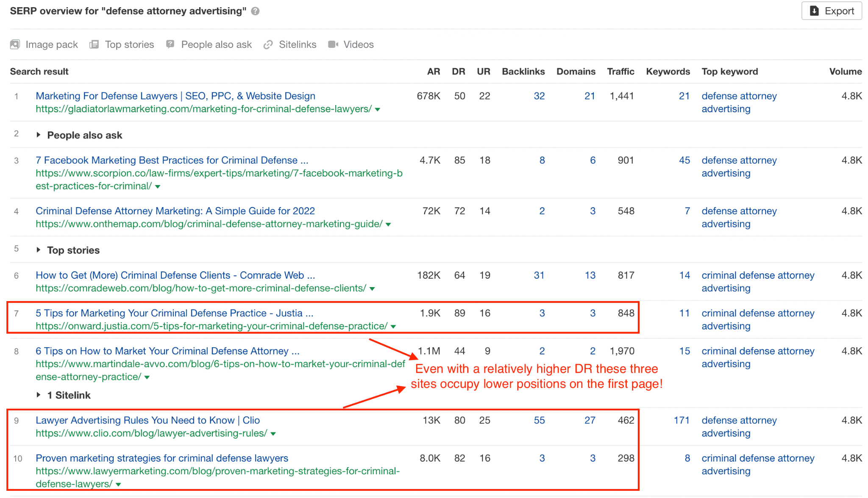Screen dimensions: 868x498
Task: Select the Image pack feature label
Action: pyautogui.click(x=52, y=44)
